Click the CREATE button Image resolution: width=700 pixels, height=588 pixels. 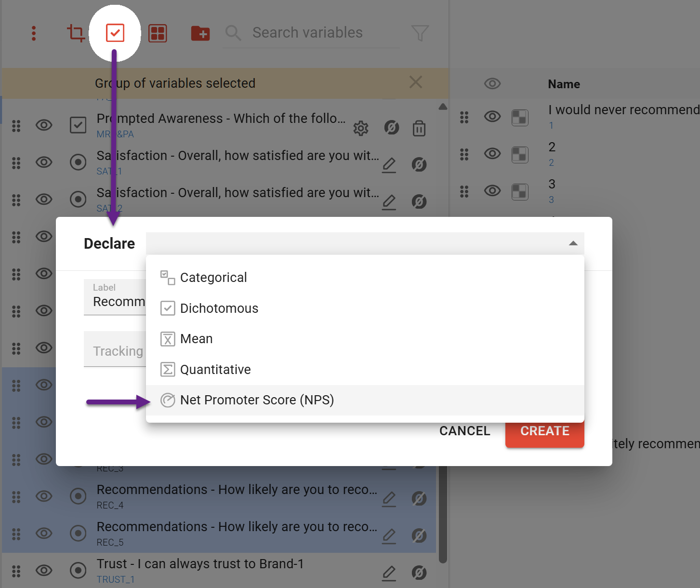tap(544, 431)
